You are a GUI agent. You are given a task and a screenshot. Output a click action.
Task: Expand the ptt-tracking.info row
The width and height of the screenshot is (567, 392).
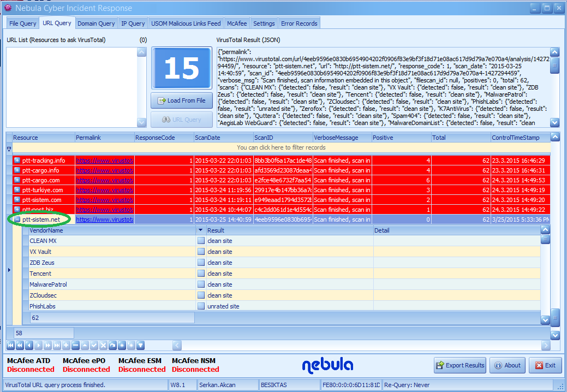[17, 160]
